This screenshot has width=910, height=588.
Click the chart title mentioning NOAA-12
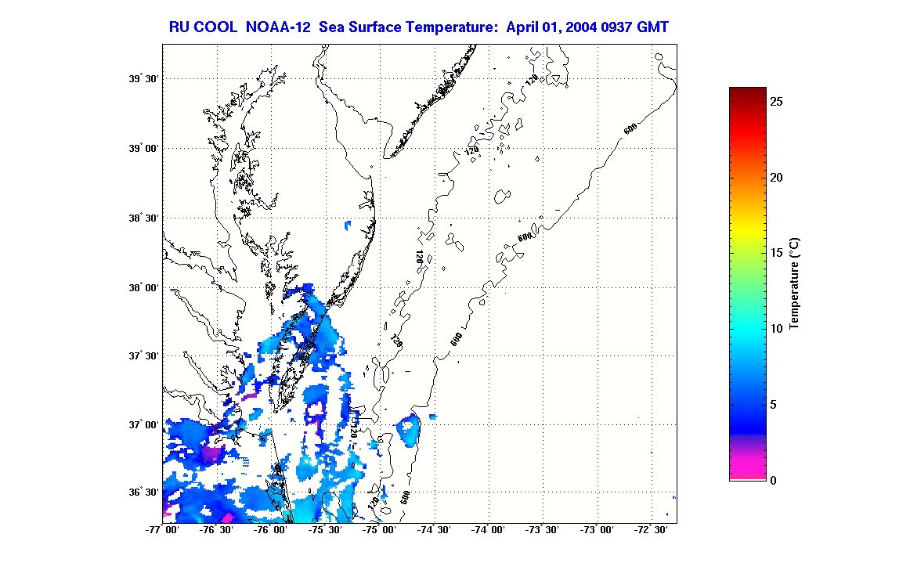[418, 27]
